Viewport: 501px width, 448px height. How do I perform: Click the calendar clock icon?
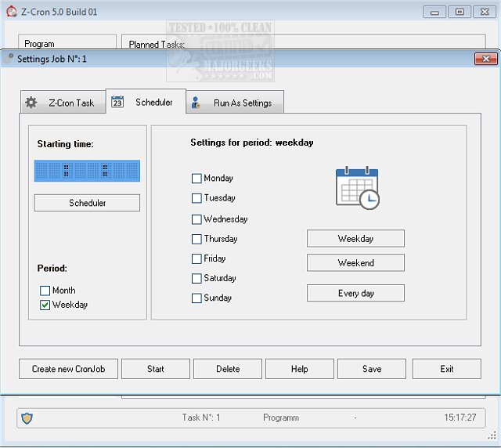click(x=358, y=188)
